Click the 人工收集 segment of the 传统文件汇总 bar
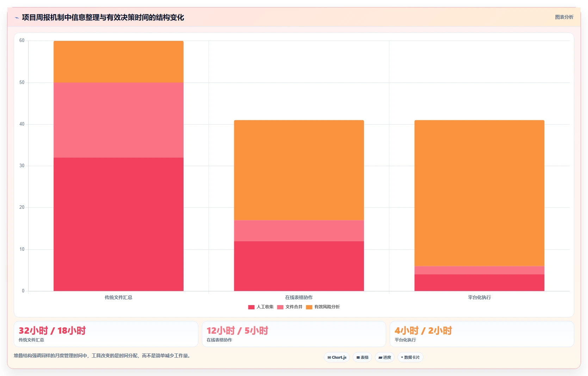 click(118, 224)
